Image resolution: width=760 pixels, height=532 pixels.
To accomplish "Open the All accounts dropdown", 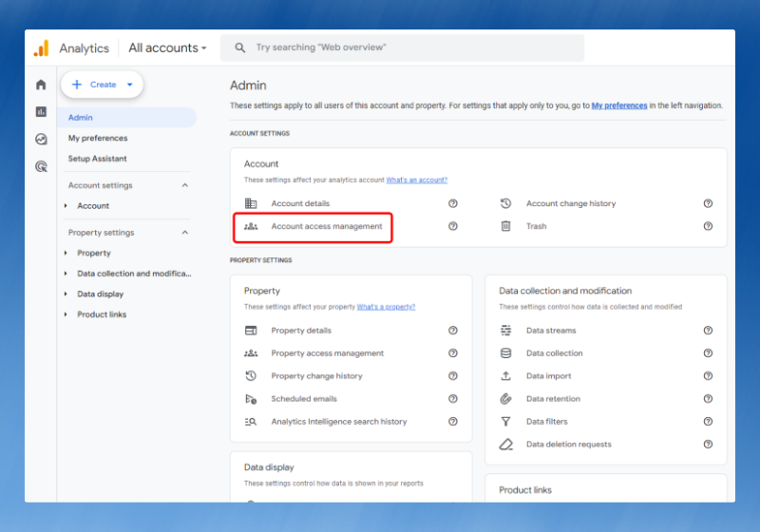I will click(167, 47).
